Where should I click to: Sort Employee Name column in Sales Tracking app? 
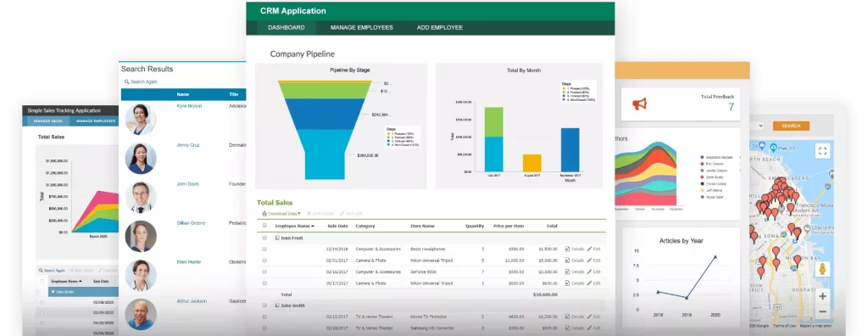point(66,281)
